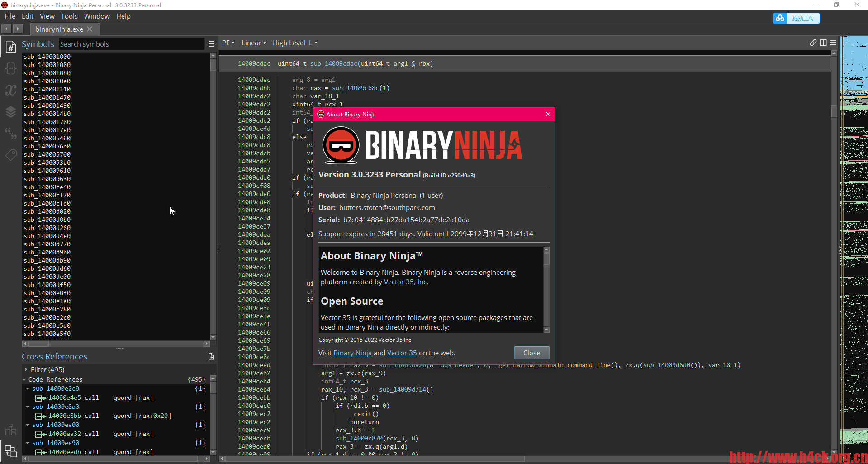Open the Types sidebar icon
Viewport: 868px width, 464px height.
(x=10, y=68)
